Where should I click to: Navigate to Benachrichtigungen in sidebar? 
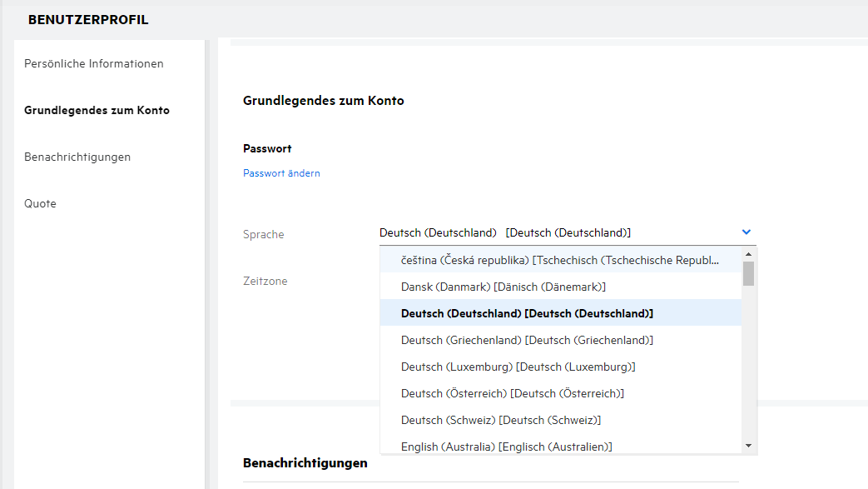(77, 157)
